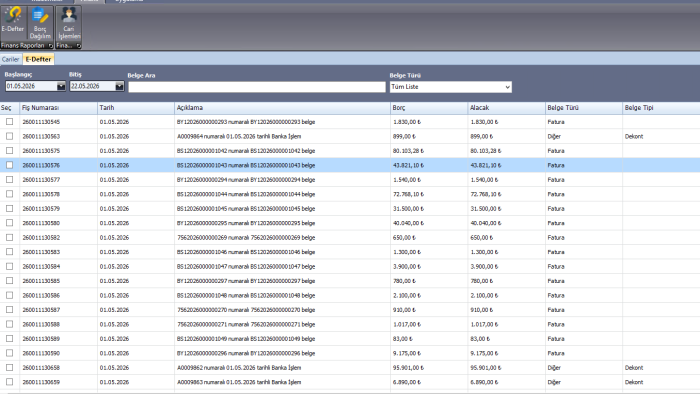This screenshot has height=394, width=700.
Task: Select Alacak cell 43.821,10
Action: (x=507, y=165)
